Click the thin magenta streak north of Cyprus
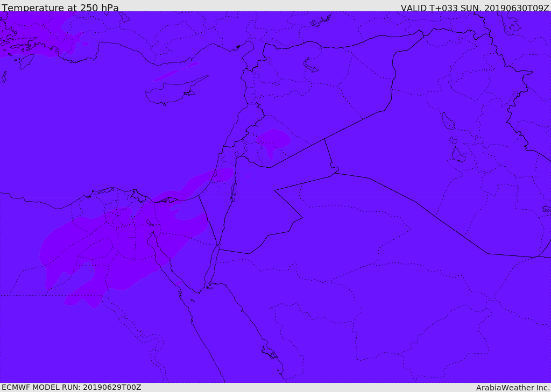Viewport: 551px width, 392px height. point(176,72)
